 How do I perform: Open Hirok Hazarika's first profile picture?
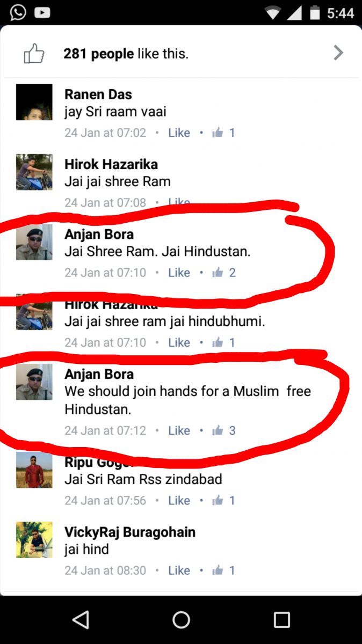34,172
